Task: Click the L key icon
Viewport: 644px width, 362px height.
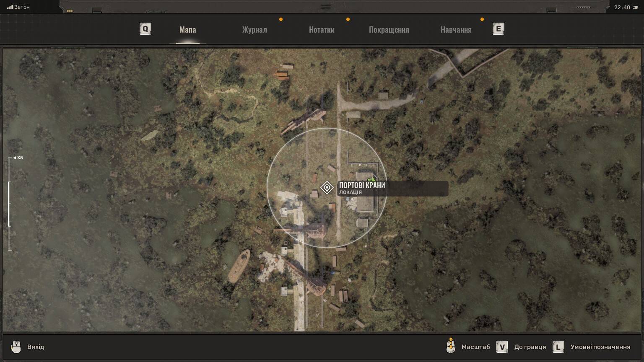Action: pos(558,347)
